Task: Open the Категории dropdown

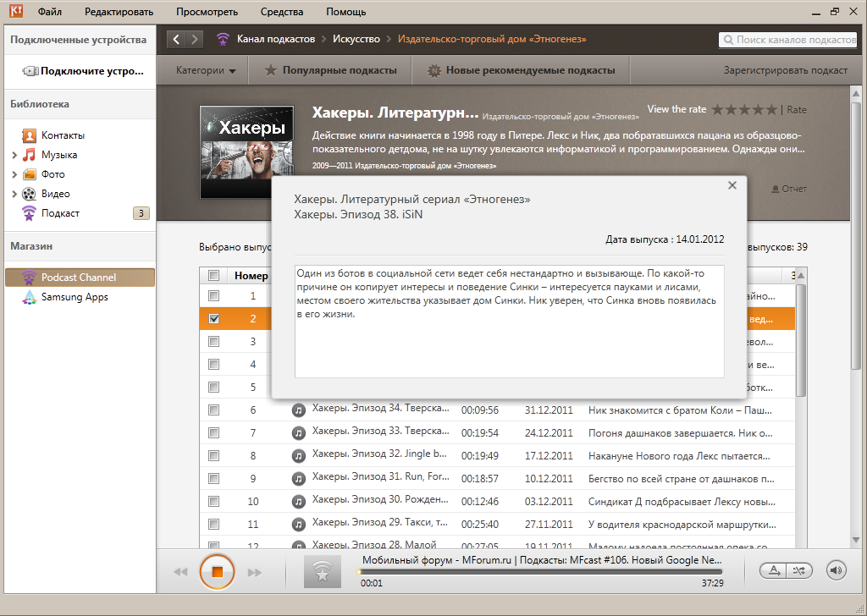Action: 206,71
